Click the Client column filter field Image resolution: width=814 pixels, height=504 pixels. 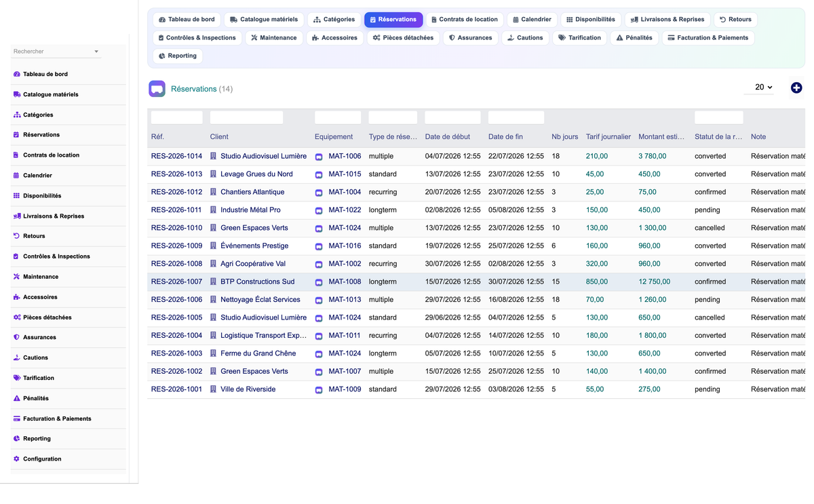pyautogui.click(x=246, y=117)
